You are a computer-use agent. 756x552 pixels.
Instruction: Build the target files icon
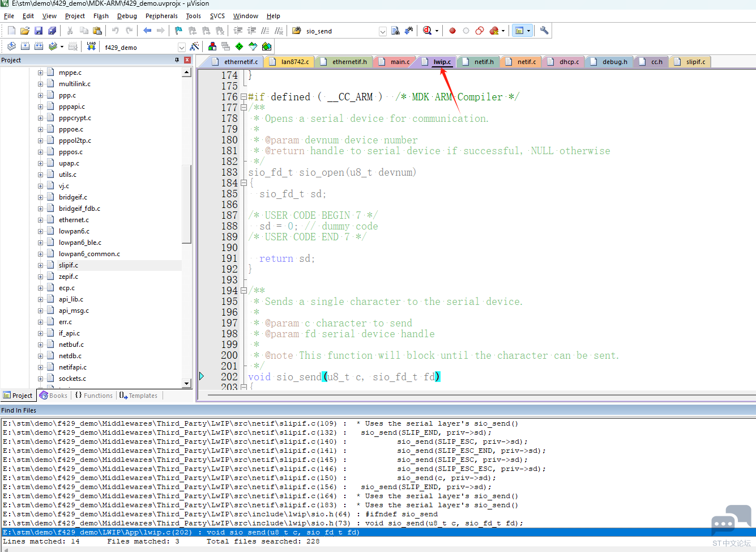click(25, 46)
